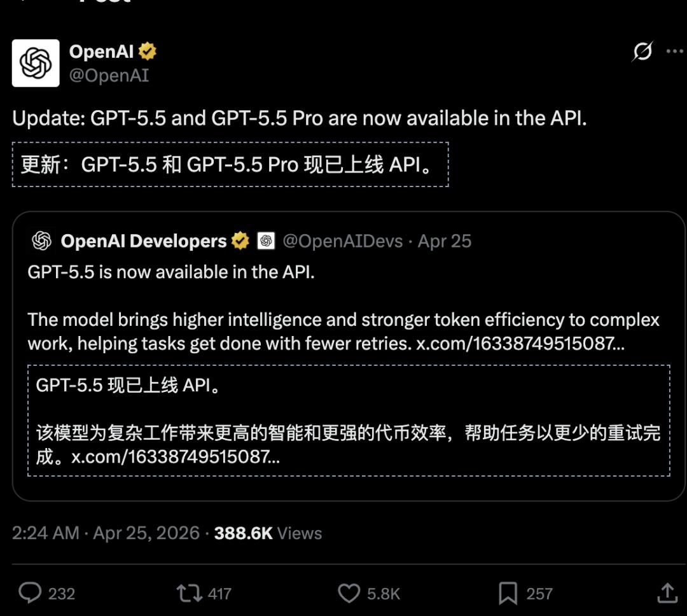Click the OpenAI profile avatar

tap(36, 62)
